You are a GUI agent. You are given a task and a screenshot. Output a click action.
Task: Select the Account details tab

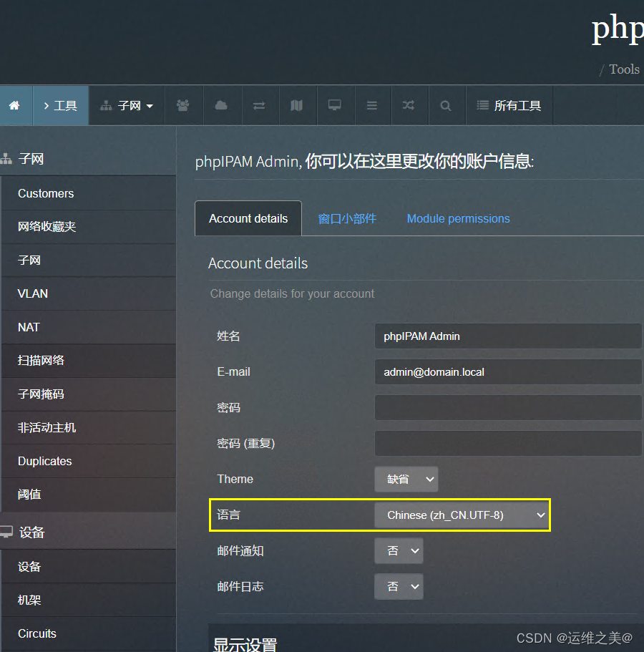coord(248,219)
